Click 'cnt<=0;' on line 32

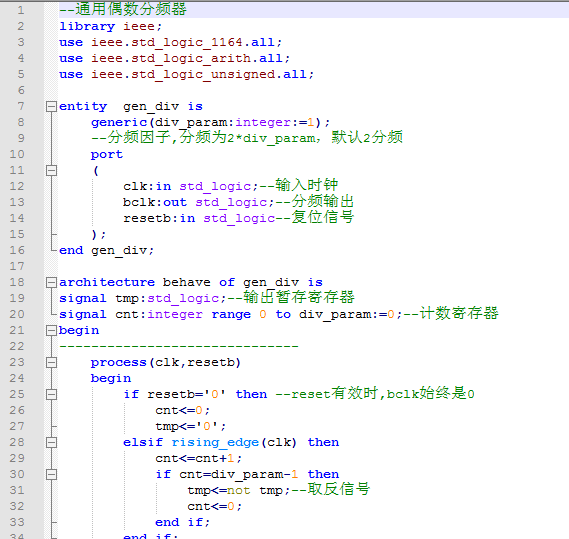click(214, 506)
